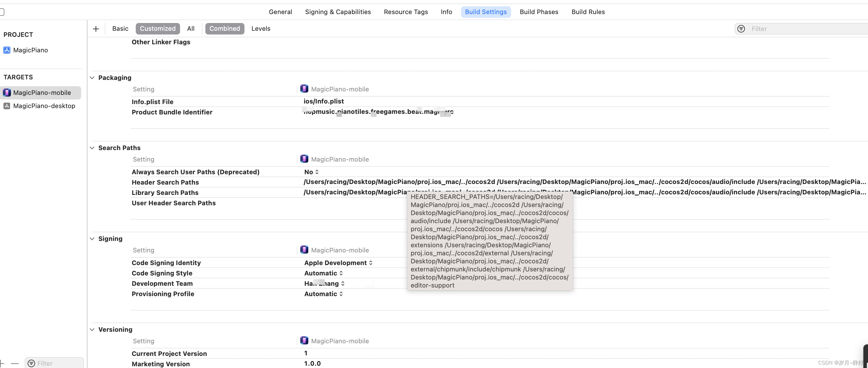Click the remove target minus button
The width and height of the screenshot is (868, 368).
point(14,364)
